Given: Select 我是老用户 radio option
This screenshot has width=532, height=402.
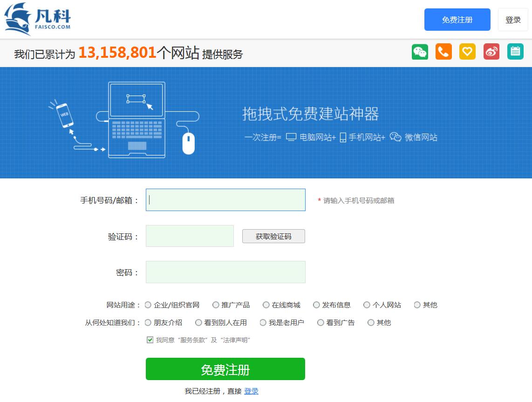Looking at the screenshot, I should (263, 322).
